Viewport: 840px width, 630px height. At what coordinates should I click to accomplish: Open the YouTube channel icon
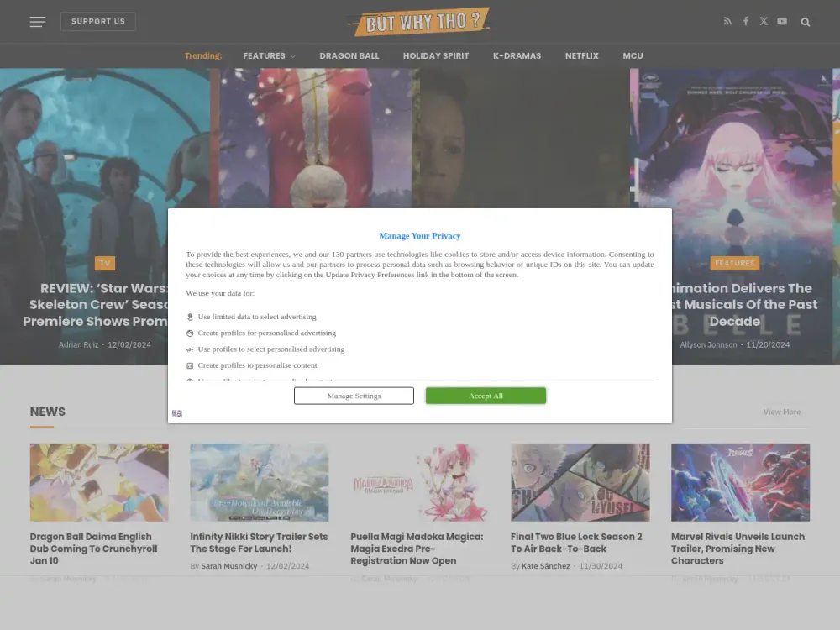tap(782, 22)
